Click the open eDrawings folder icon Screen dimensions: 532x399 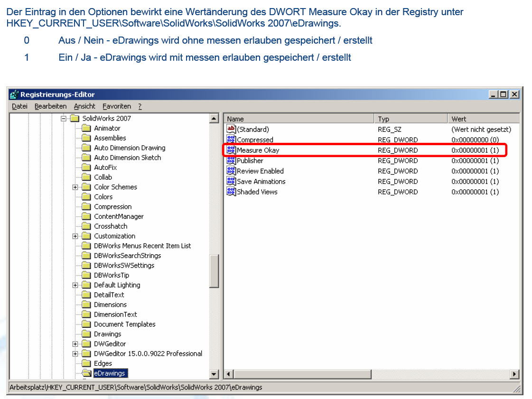pos(87,373)
